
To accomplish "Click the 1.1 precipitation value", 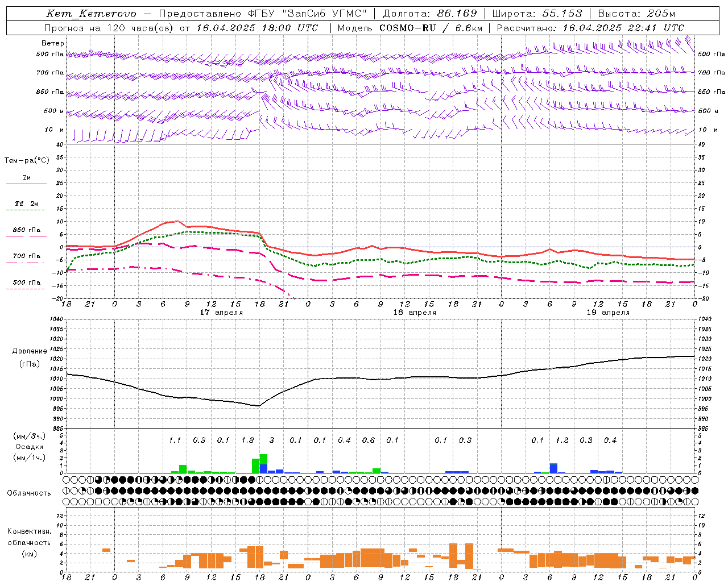I will 175,440.
